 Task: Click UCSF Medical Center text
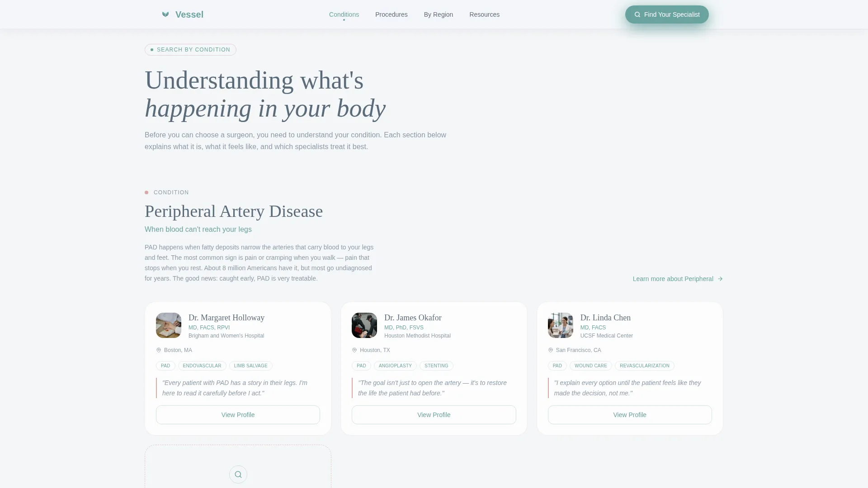pyautogui.click(x=607, y=336)
